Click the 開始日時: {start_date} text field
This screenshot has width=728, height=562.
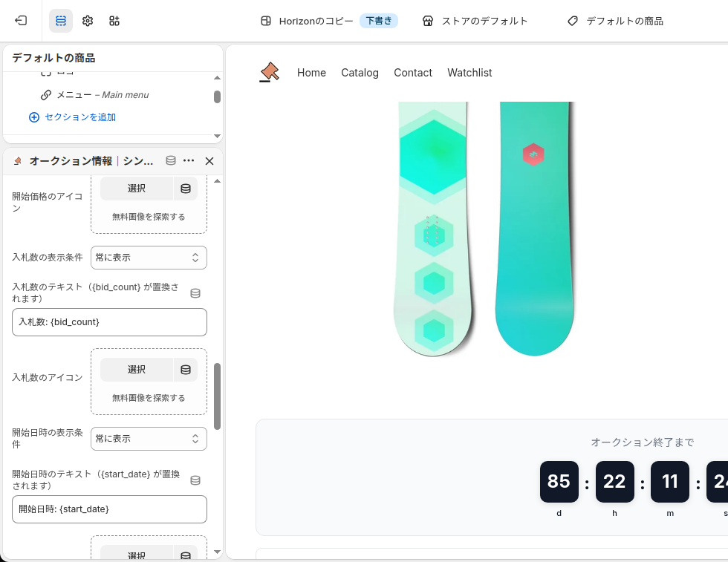(110, 509)
